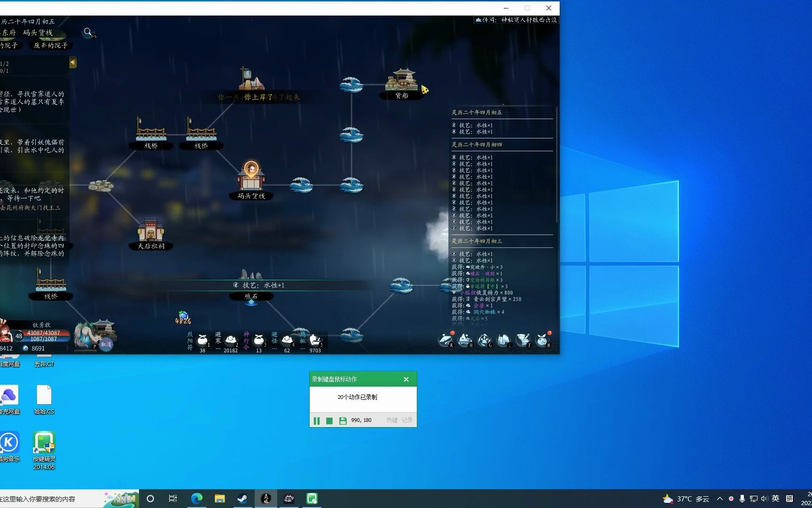Open 按键精灵 2014.06 desktop shortcut
812x508 pixels.
pos(44,451)
